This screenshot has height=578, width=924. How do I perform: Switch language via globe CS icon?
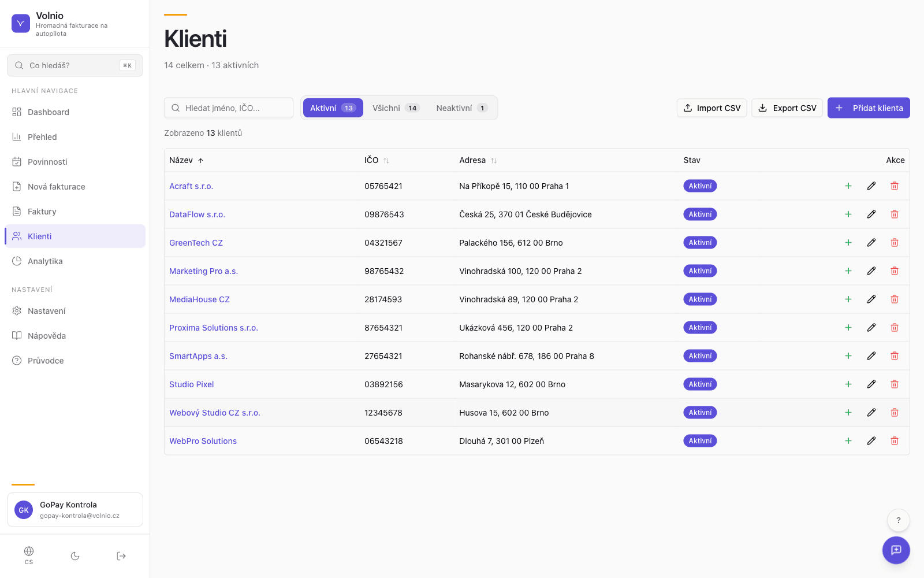[x=29, y=555]
